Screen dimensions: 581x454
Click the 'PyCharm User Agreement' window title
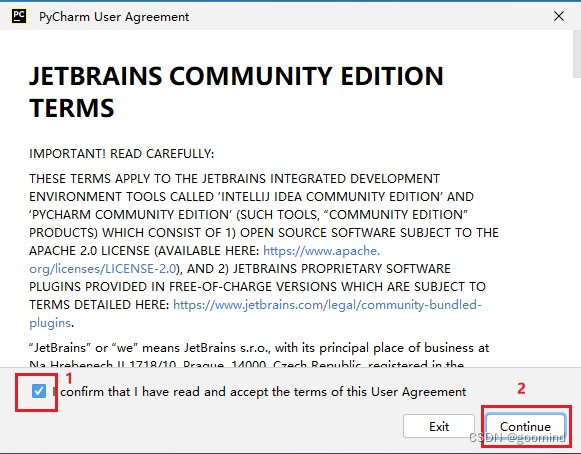click(114, 17)
